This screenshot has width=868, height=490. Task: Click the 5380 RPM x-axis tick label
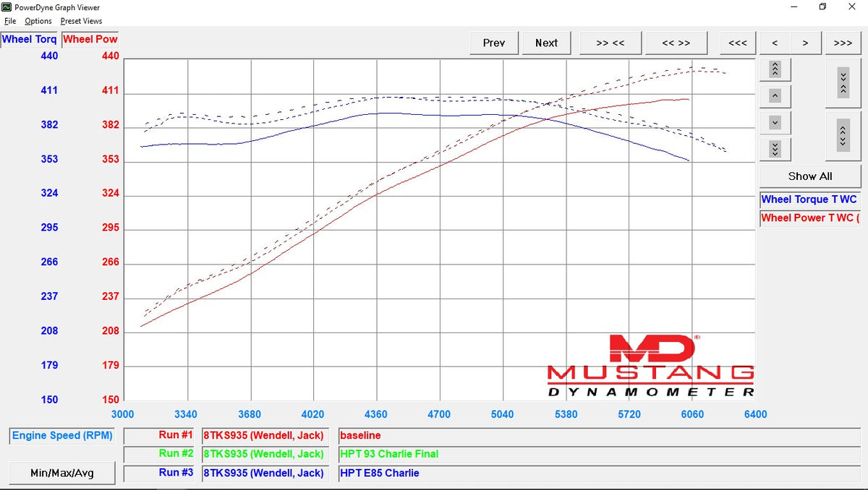click(566, 414)
